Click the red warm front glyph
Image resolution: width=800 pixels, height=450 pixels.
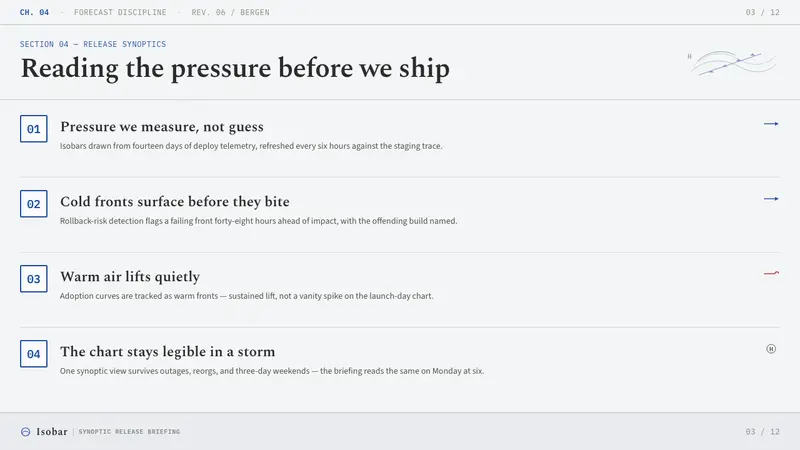(771, 273)
